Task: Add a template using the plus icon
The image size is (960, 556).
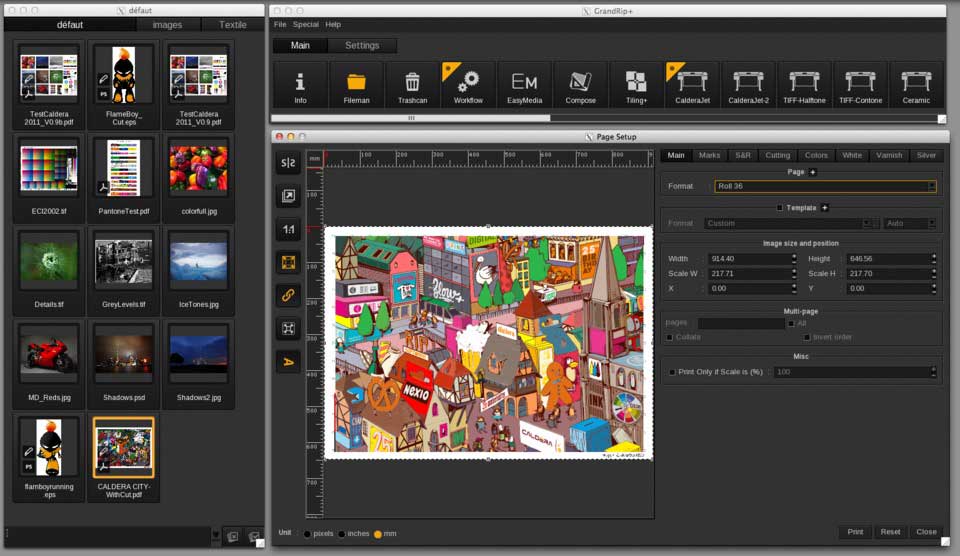Action: point(825,208)
